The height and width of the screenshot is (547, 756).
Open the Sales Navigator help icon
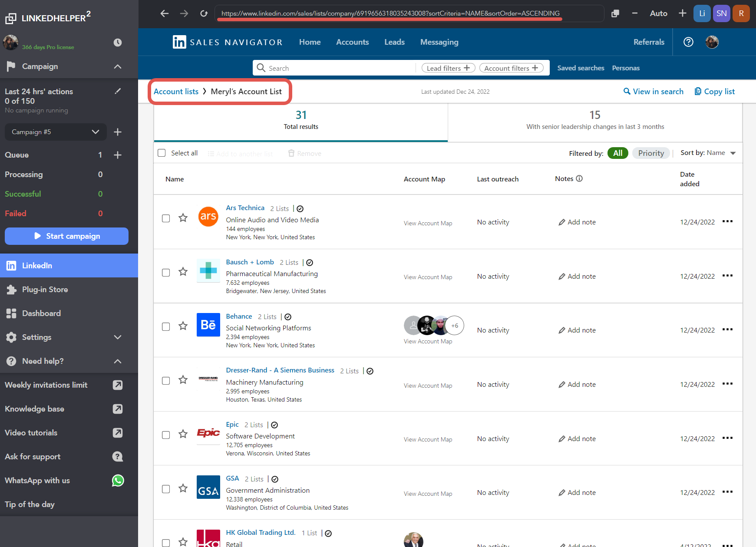coord(688,42)
